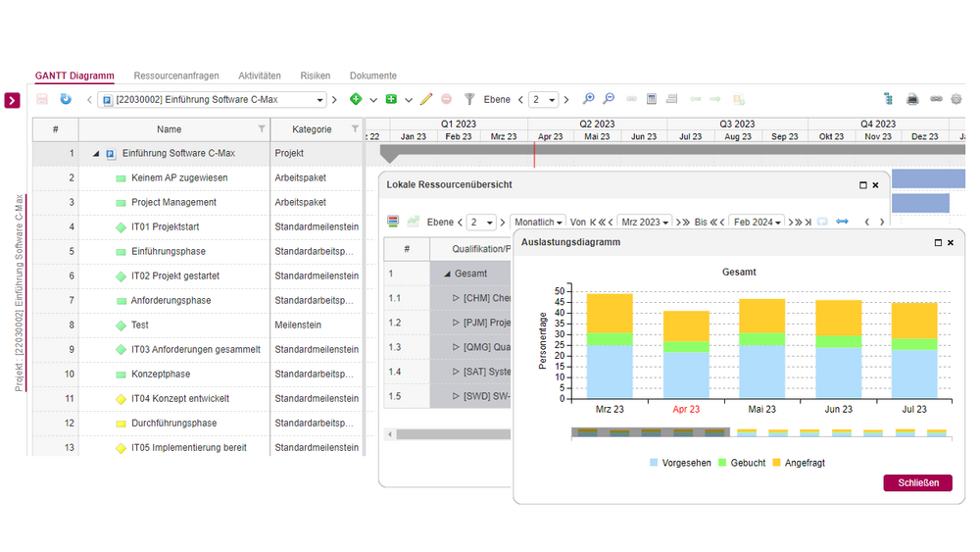Click the Angefragt legend color swatch
Image resolution: width=980 pixels, height=552 pixels.
tap(776, 463)
